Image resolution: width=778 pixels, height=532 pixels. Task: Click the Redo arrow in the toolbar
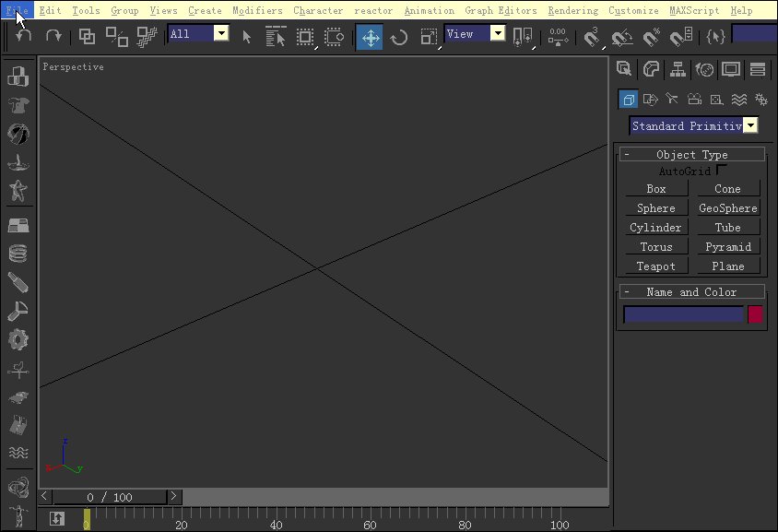(53, 36)
